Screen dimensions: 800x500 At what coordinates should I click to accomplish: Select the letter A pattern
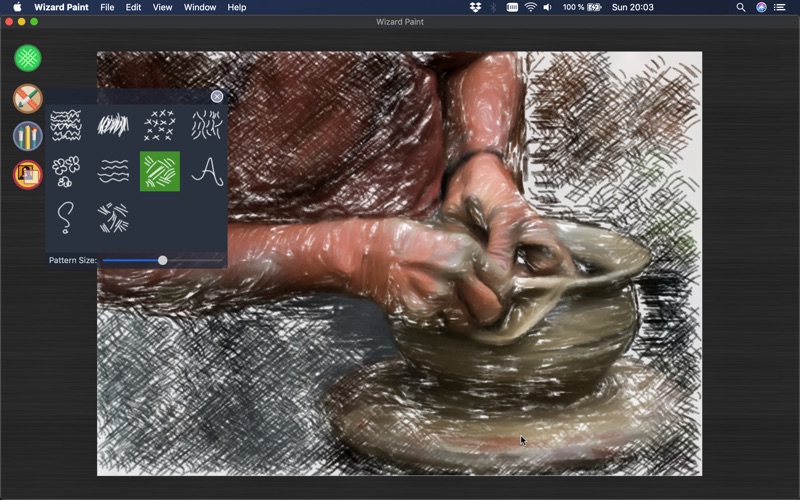click(x=207, y=171)
